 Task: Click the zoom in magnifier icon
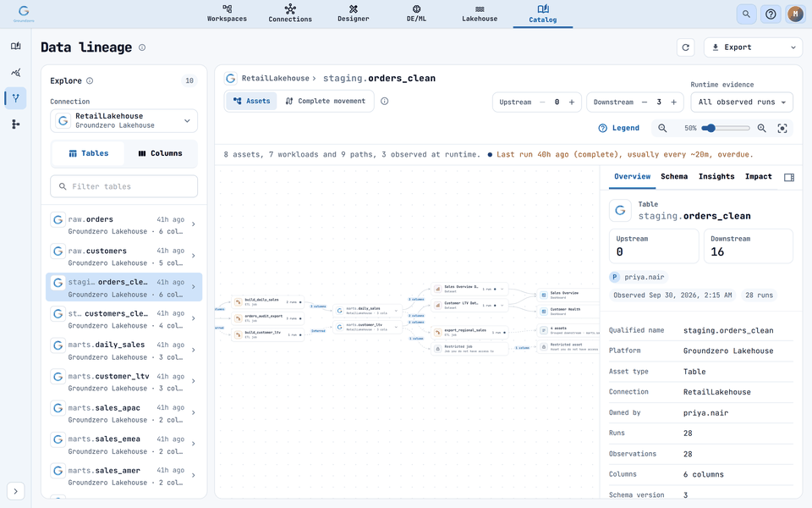point(761,128)
